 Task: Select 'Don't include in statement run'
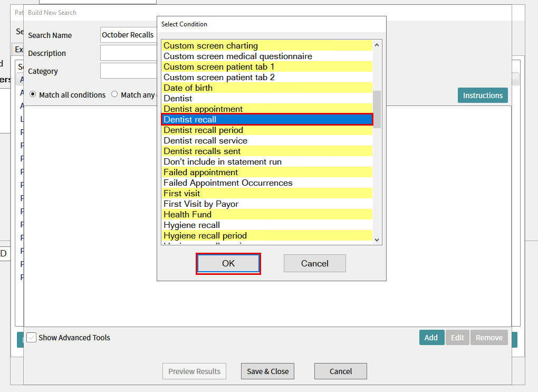pos(267,161)
